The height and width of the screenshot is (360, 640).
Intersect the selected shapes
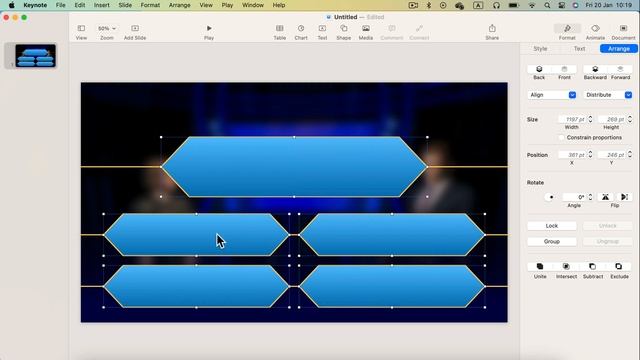566,267
